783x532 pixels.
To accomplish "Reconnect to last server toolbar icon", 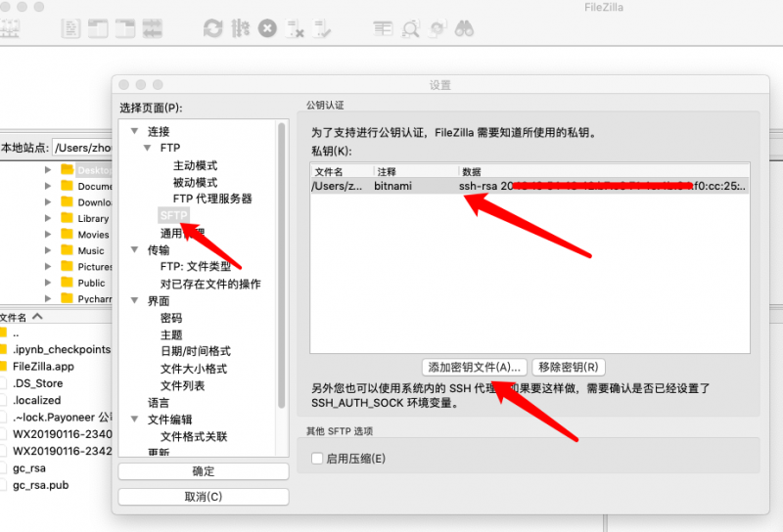I will tap(322, 28).
